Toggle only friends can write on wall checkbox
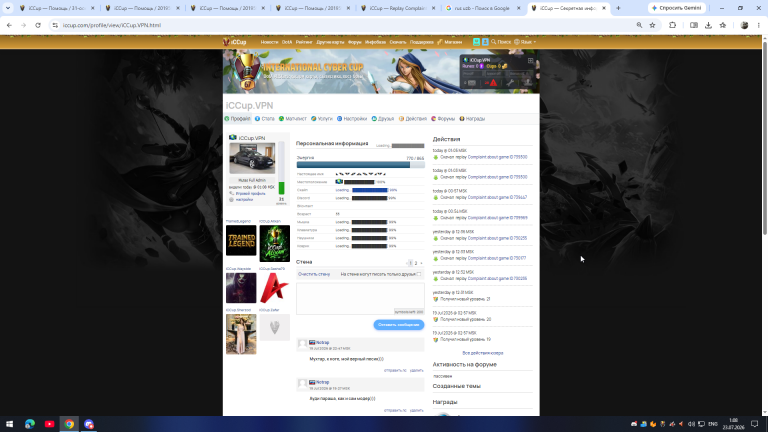The height and width of the screenshot is (432, 768). click(419, 274)
